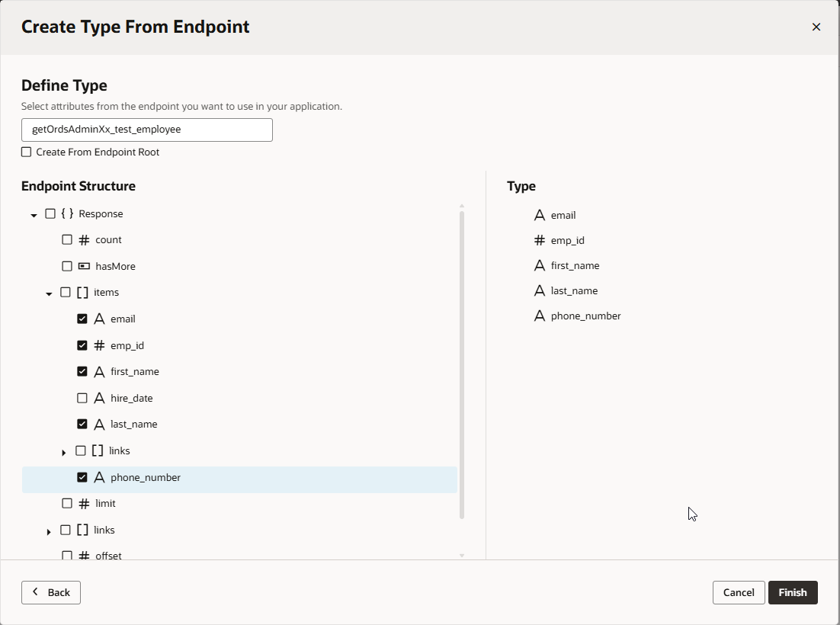Click the object braces icon beside Response
Image resolution: width=840 pixels, height=625 pixels.
[67, 213]
